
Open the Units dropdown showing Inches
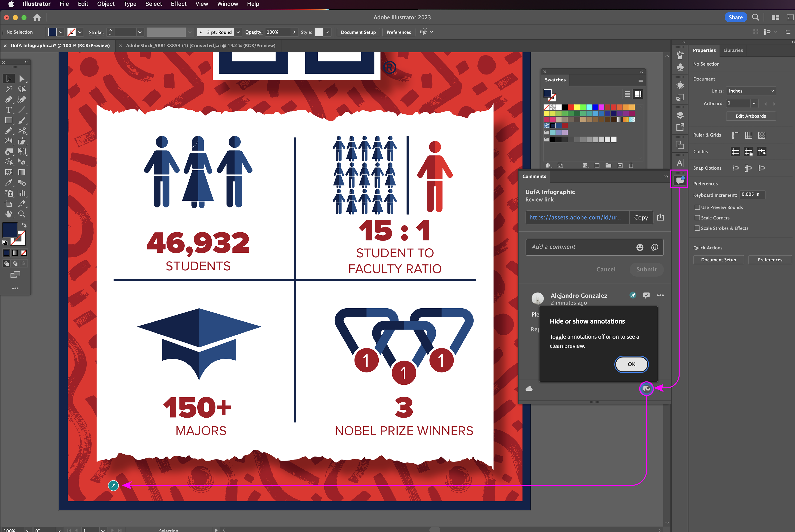coord(751,91)
